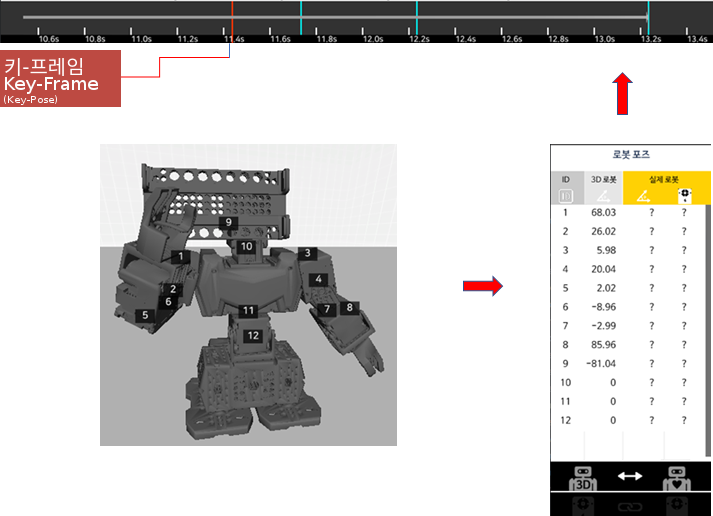Click joint 1 angle value 68.03

coord(603,212)
